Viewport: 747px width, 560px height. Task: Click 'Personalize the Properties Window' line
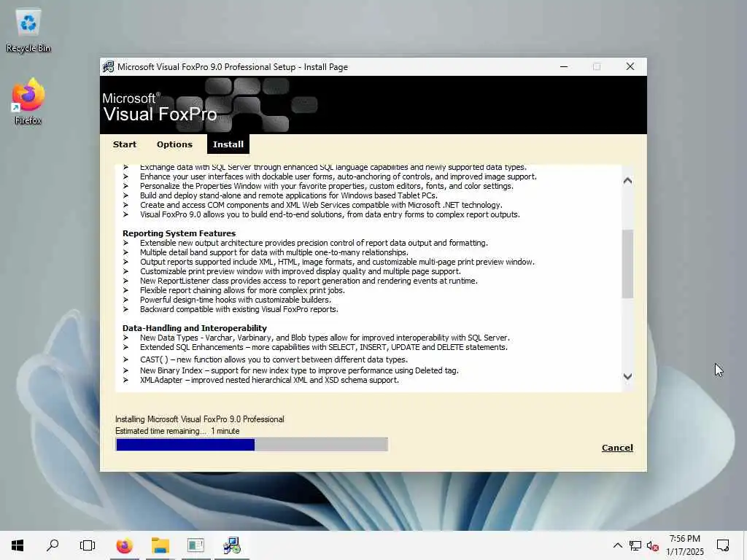(327, 186)
